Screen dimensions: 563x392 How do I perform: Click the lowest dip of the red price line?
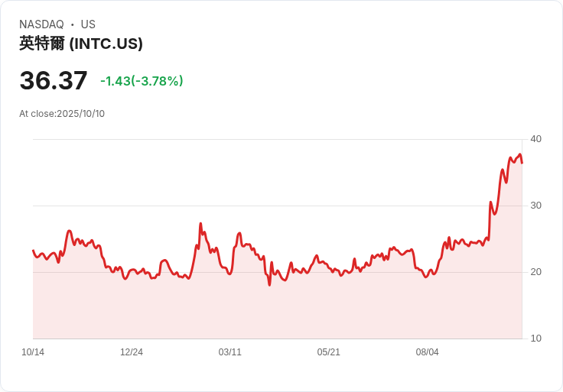click(x=269, y=285)
